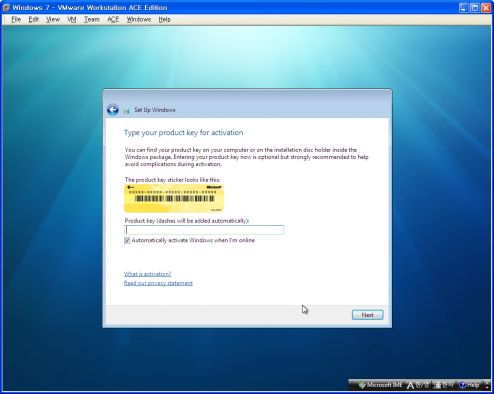
Task: Open the Windows menu
Action: 139,19
